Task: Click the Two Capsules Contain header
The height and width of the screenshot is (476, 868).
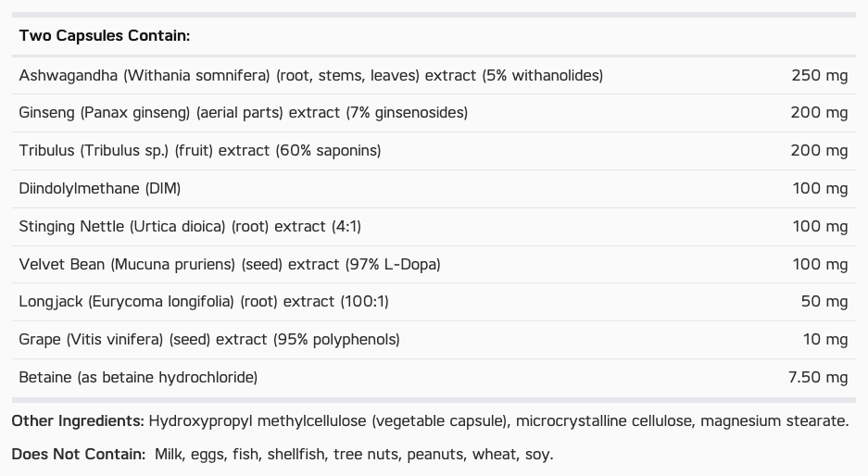Action: click(x=105, y=36)
